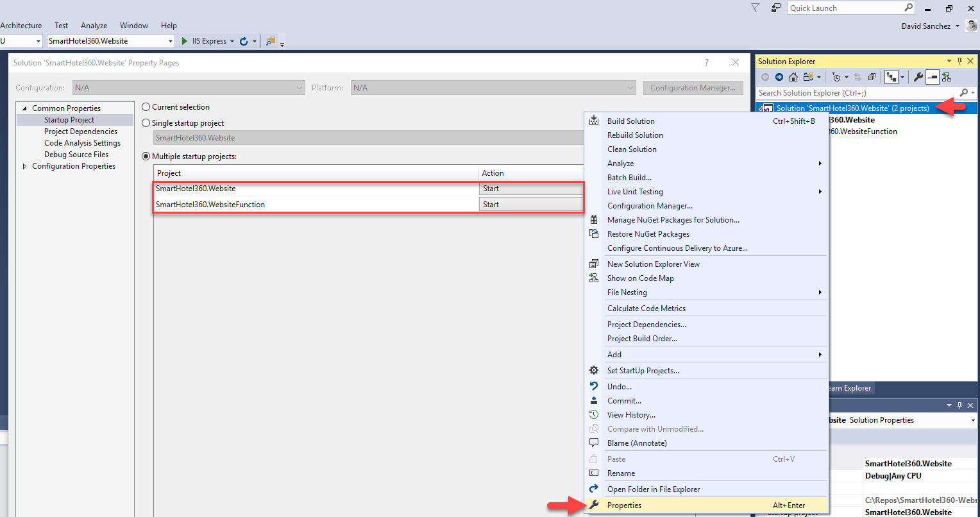Choose Properties in the context menu
Image resolution: width=980 pixels, height=517 pixels.
706,505
